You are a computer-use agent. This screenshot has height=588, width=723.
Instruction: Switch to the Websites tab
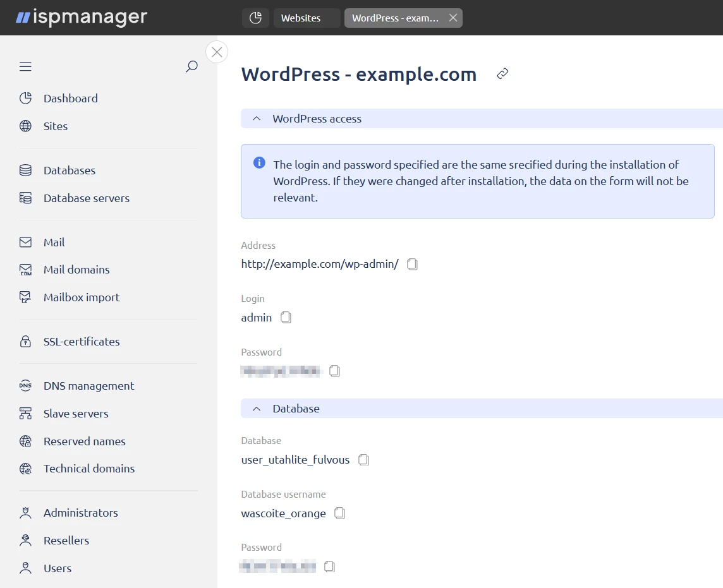307,18
